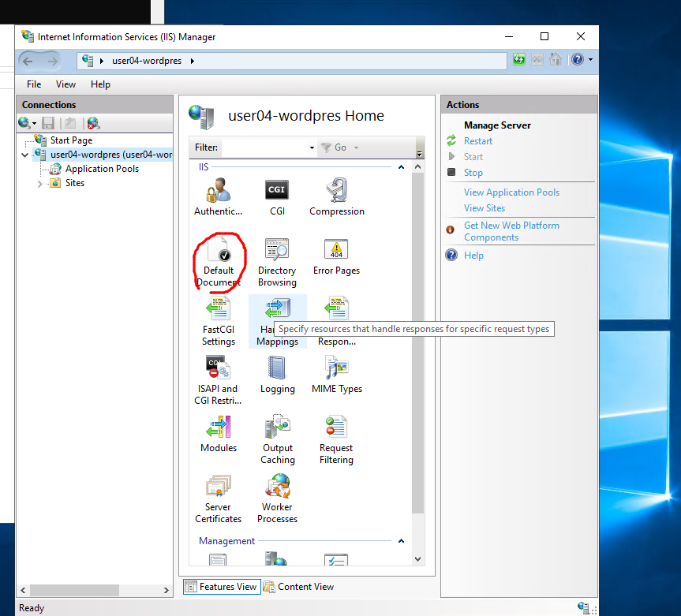Screen dimensions: 681x616
Task: Open ISAPI and CGI Restrictions
Action: pos(218,380)
